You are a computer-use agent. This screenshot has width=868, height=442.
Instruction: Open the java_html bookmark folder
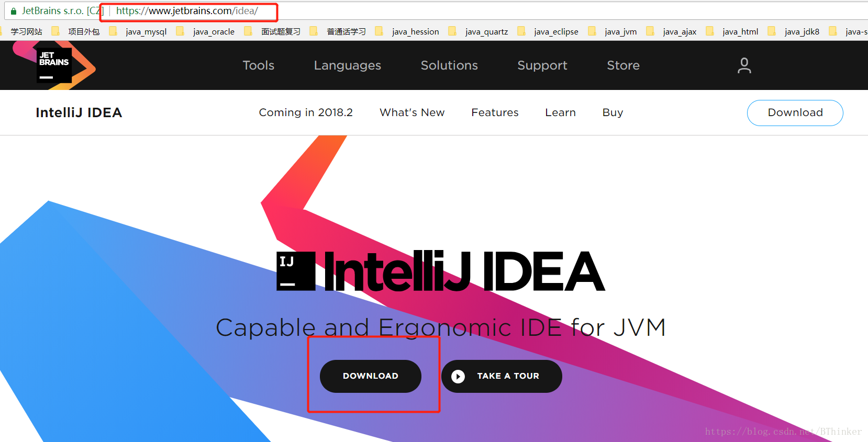point(732,31)
